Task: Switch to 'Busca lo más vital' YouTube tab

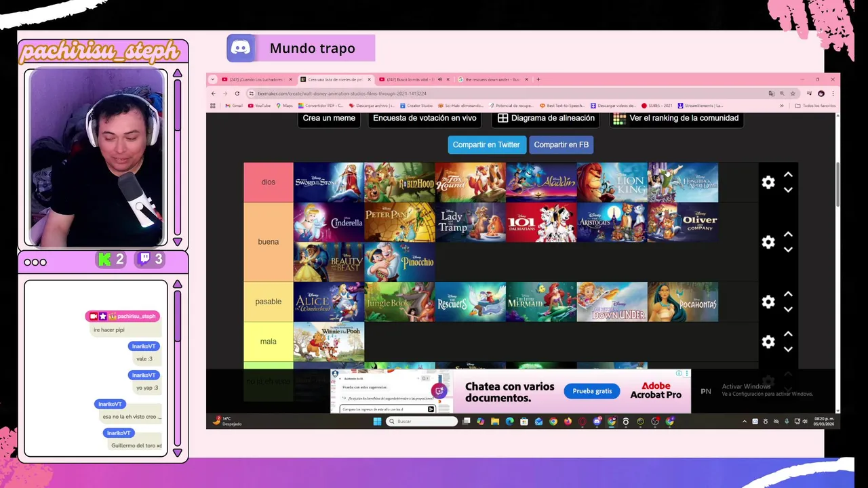Action: (414, 79)
